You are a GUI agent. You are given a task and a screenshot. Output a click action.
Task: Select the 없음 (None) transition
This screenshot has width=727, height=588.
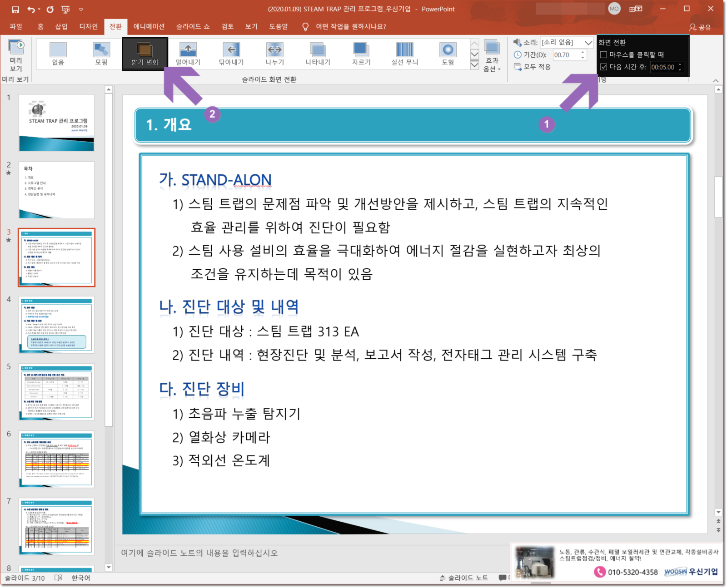point(58,54)
